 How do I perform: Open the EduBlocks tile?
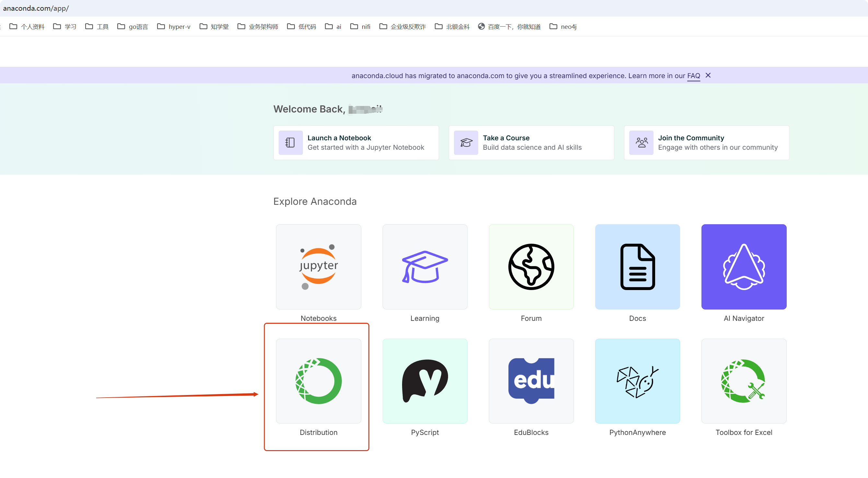[531, 381]
